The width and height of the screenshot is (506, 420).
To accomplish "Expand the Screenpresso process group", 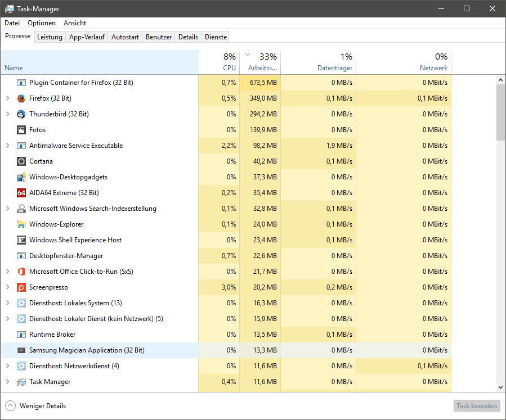I will coord(8,287).
